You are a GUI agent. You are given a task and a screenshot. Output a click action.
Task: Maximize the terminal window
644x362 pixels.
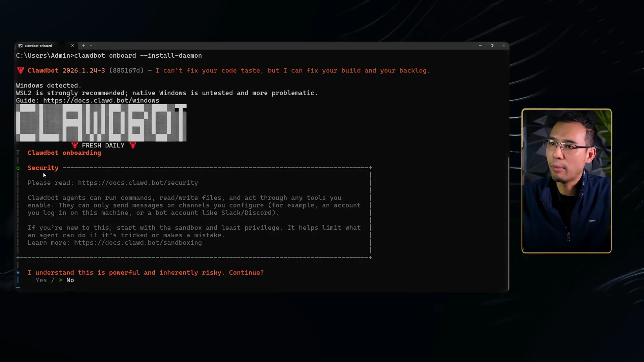pos(492,46)
